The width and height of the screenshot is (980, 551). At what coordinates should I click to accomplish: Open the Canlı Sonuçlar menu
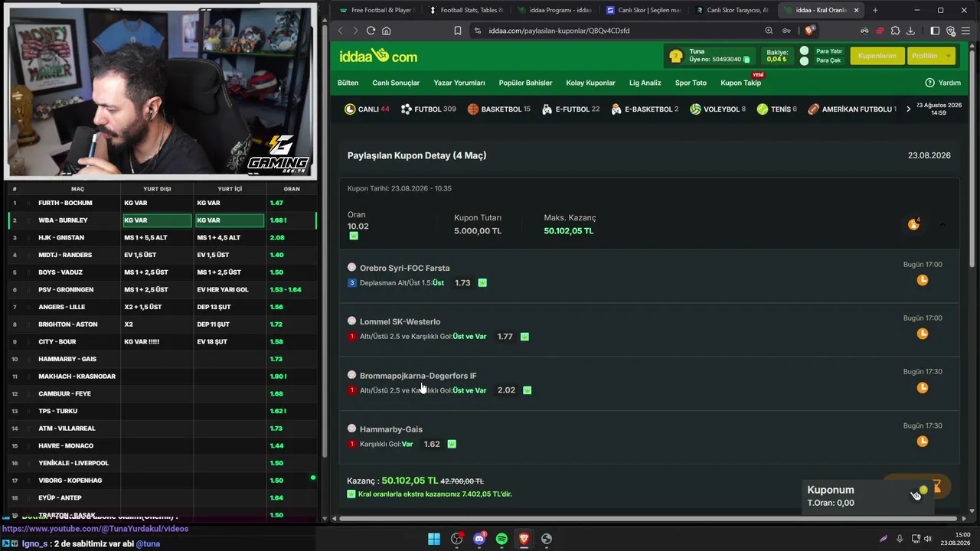(x=396, y=83)
